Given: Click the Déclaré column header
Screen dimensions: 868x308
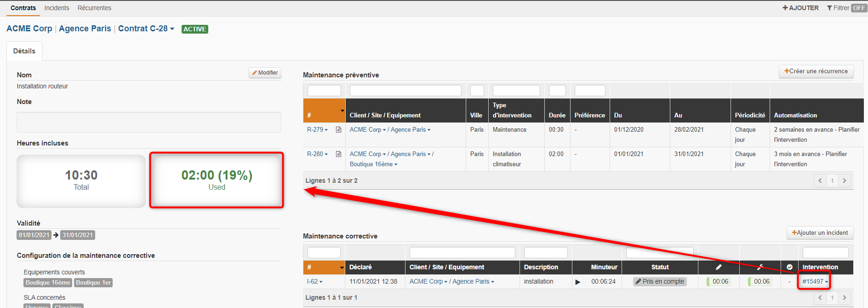Looking at the screenshot, I should (x=360, y=267).
